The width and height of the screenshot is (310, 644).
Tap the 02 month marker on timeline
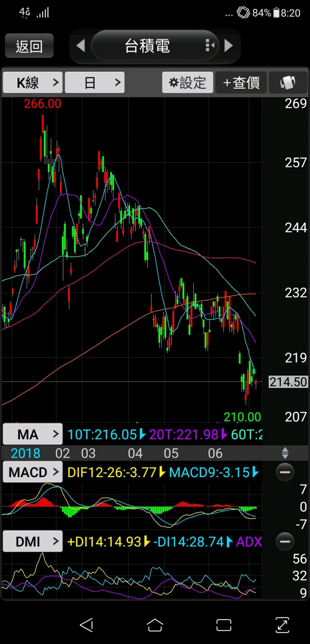(x=62, y=453)
